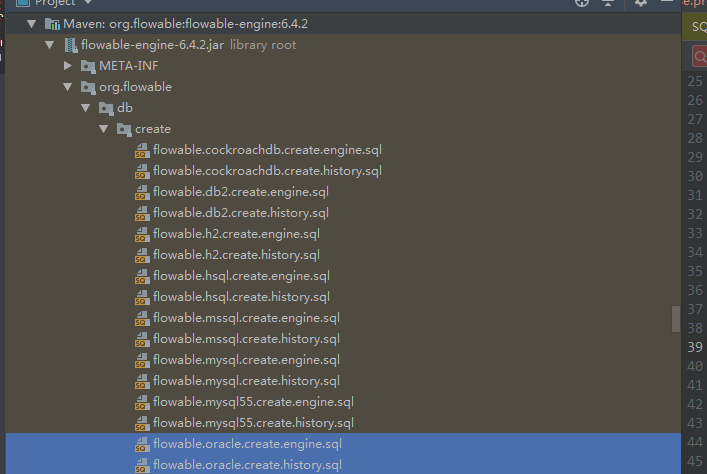The height and width of the screenshot is (474, 707).
Task: Select flowable.cockroachdb.create.history.sql file
Action: pos(267,171)
